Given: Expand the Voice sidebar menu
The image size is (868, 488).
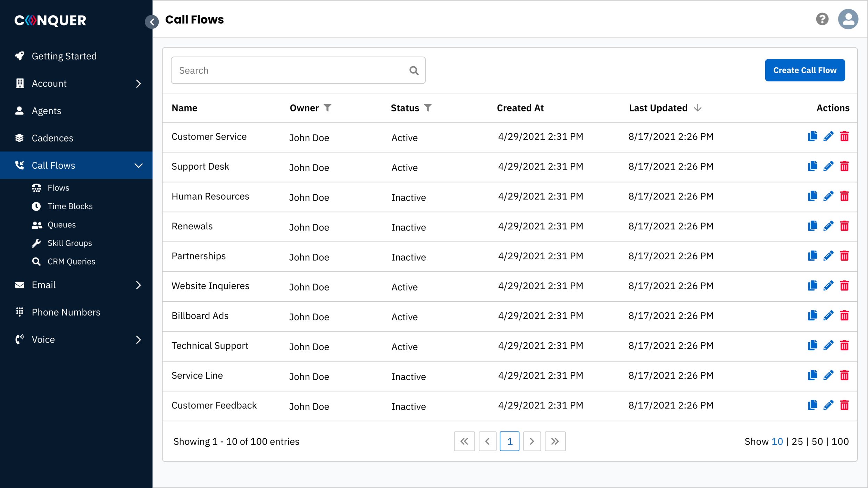Looking at the screenshot, I should [138, 339].
